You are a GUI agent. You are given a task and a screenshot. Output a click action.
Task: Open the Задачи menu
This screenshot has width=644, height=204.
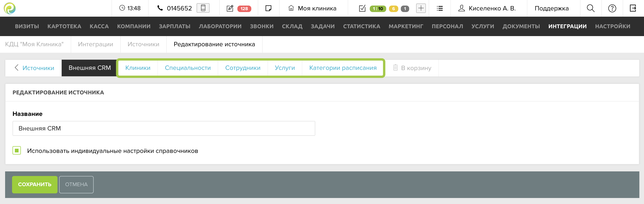(323, 26)
